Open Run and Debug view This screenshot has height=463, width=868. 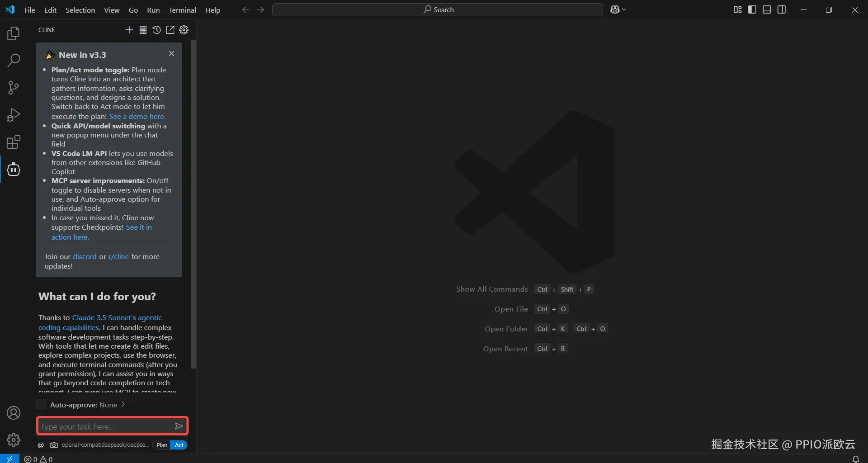[x=14, y=115]
